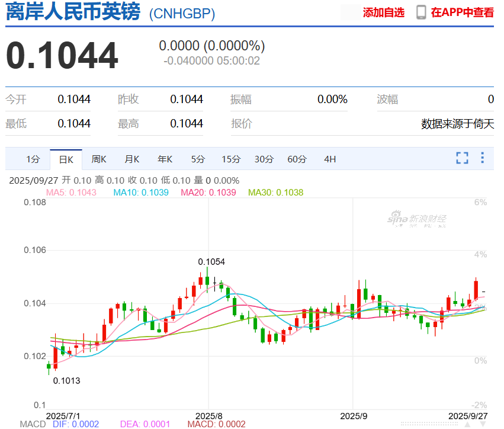Click 添加自选 to add to watchlist
The width and height of the screenshot is (504, 429).
pyautogui.click(x=382, y=11)
